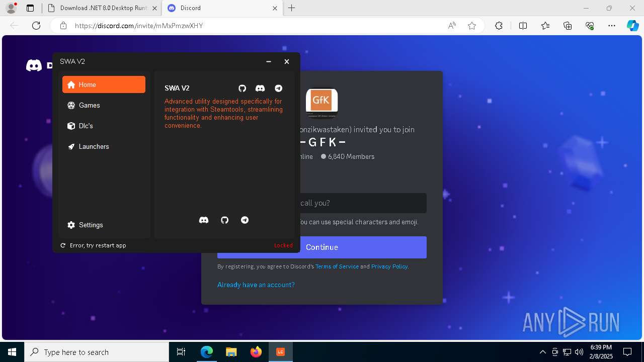
Task: Click the display name input field on Discord
Action: (x=322, y=203)
